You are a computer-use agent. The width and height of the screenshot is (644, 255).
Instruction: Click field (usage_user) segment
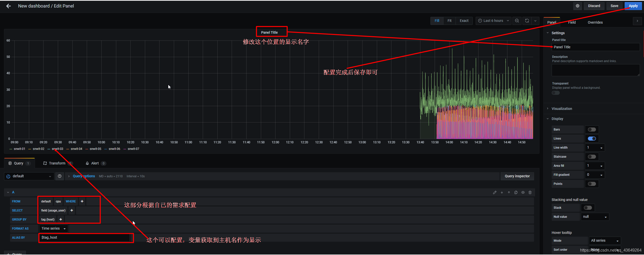(53, 210)
